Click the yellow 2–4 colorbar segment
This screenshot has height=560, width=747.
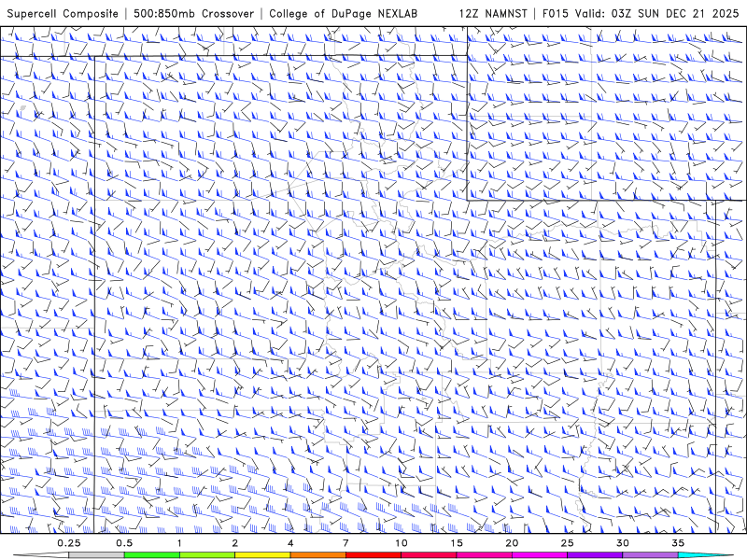point(262,555)
